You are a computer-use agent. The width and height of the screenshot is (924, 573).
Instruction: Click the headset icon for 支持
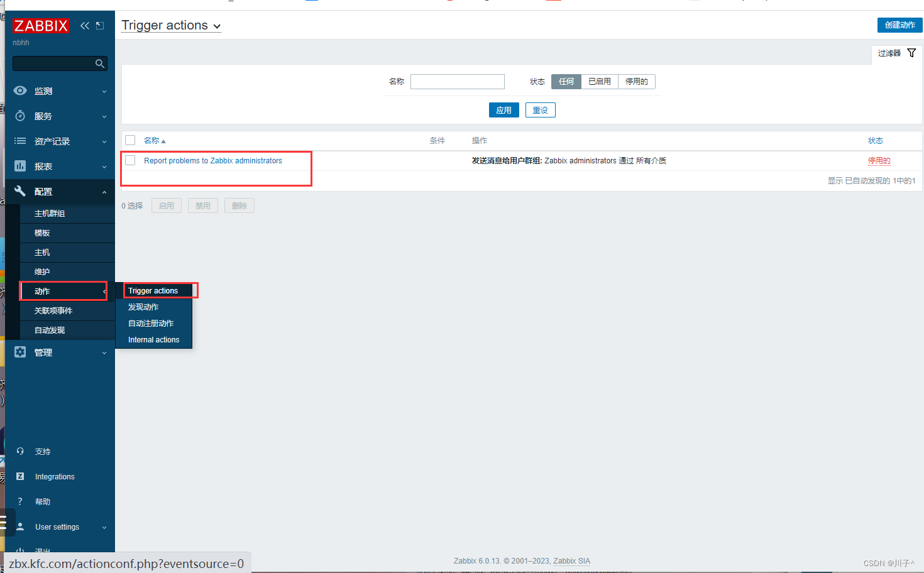[x=20, y=451]
